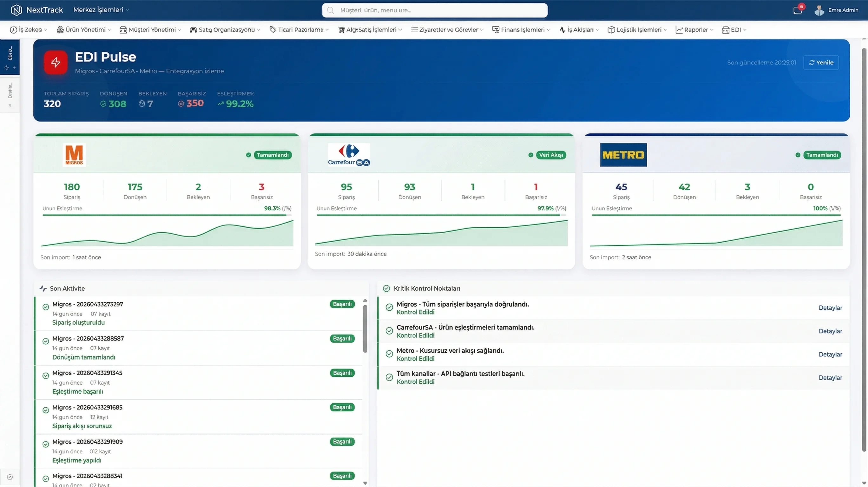Click the Emre Admin avatar icon
The height and width of the screenshot is (487, 868).
[x=819, y=10]
